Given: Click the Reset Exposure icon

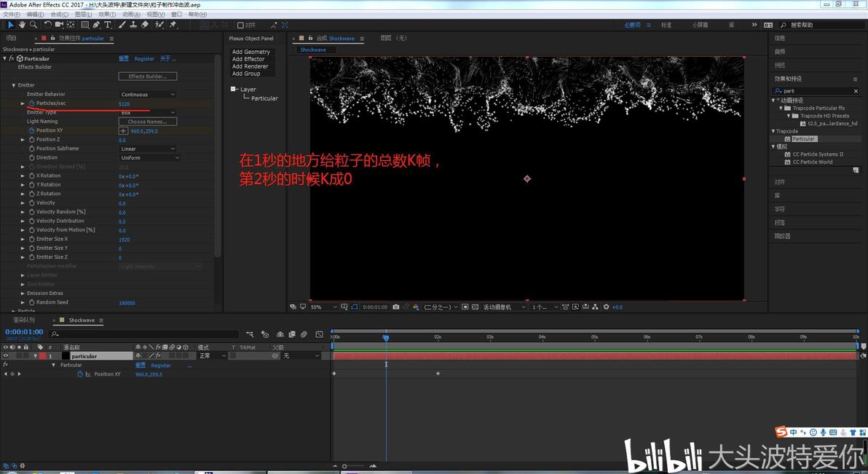Looking at the screenshot, I should 606,307.
